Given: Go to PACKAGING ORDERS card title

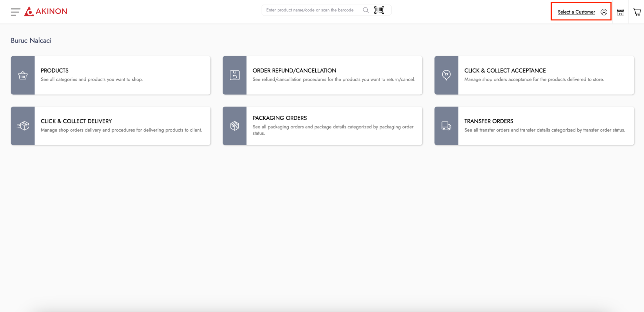Looking at the screenshot, I should pyautogui.click(x=279, y=118).
